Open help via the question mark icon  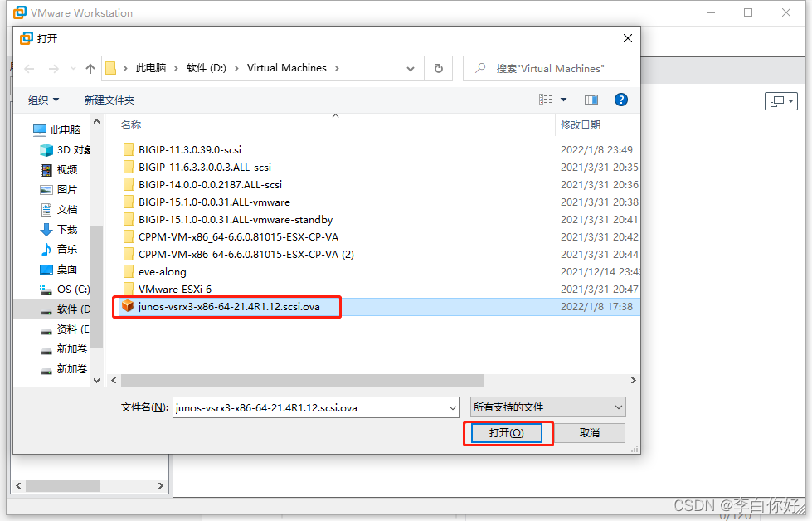621,100
